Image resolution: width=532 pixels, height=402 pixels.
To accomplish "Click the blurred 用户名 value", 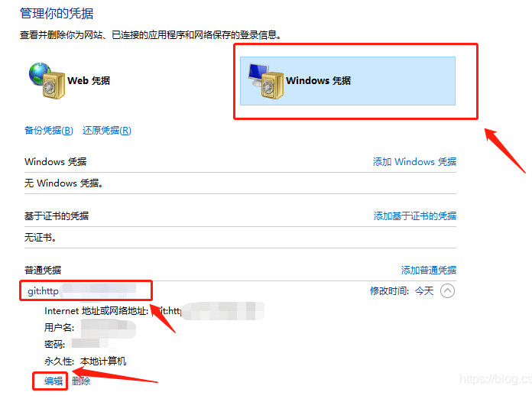I will click(x=108, y=328).
